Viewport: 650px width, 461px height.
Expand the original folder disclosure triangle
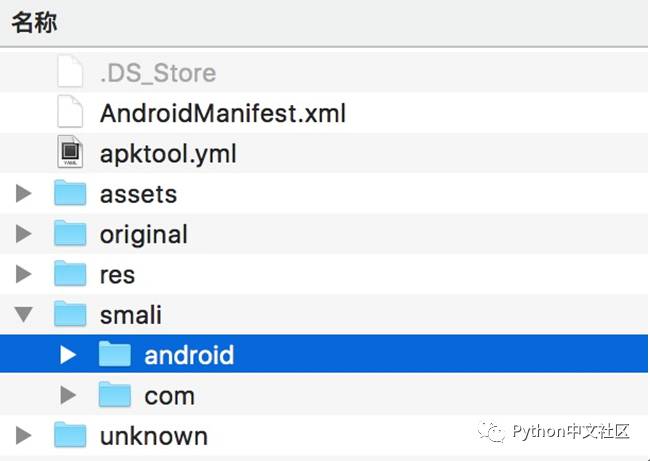24,234
